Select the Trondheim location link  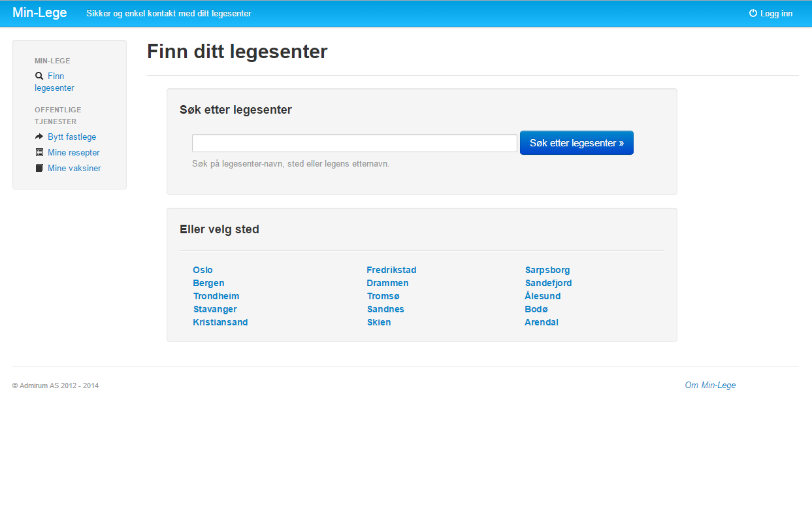(216, 296)
